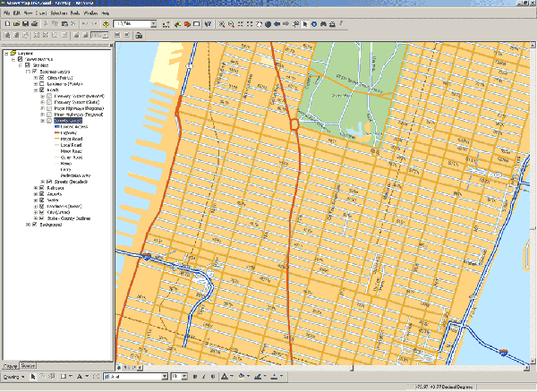This screenshot has height=392, width=537.
Task: Toggle the Cities (Points) layer checkbox
Action: (x=42, y=78)
